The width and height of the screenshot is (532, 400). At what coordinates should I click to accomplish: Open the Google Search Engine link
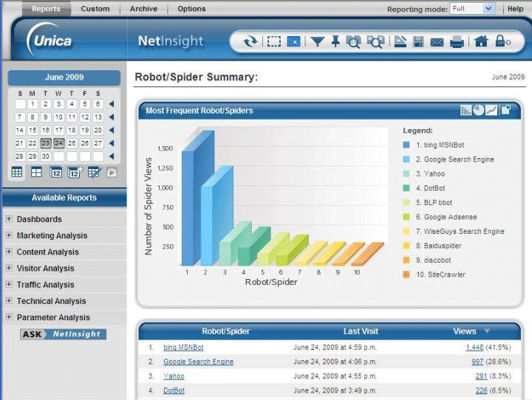(x=199, y=362)
